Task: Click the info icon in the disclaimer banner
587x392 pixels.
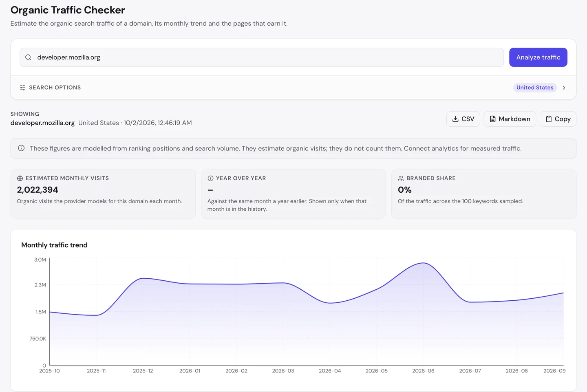Action: [x=21, y=148]
